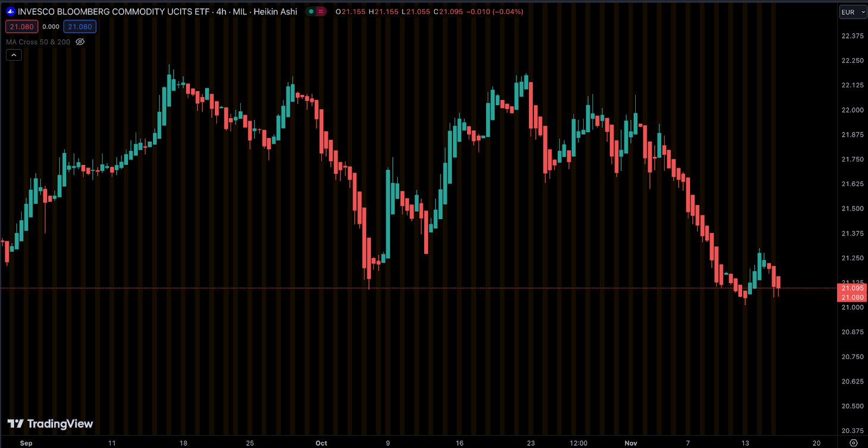Click the 12:00 label on time axis
This screenshot has width=868, height=448.
[578, 443]
